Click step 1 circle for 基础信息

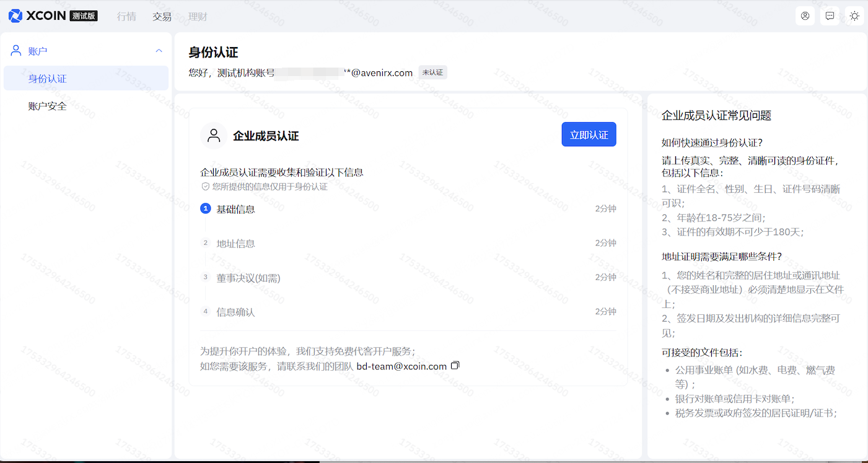pos(206,209)
